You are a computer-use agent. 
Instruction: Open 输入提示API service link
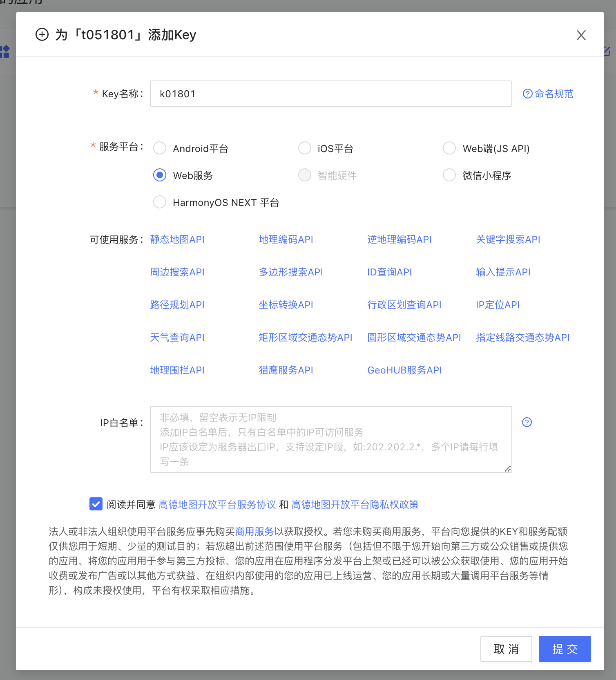click(503, 272)
